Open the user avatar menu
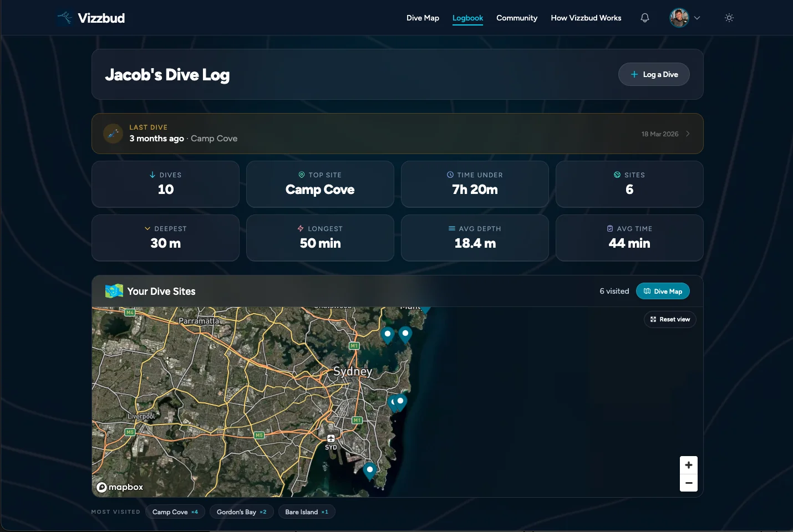The image size is (793, 532). pos(679,18)
